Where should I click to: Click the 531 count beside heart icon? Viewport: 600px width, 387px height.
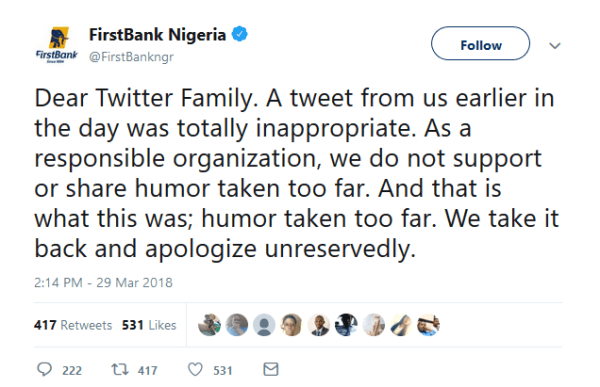click(223, 371)
